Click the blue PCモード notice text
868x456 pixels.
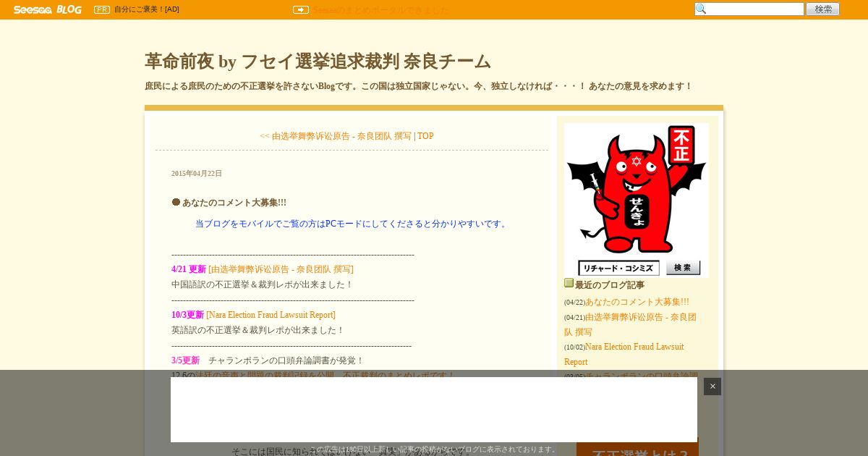pyautogui.click(x=352, y=224)
